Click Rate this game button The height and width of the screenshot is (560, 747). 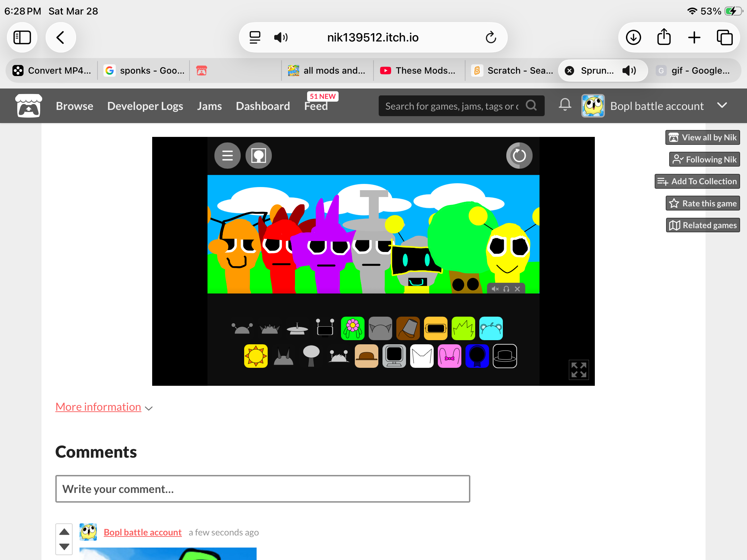pos(703,203)
